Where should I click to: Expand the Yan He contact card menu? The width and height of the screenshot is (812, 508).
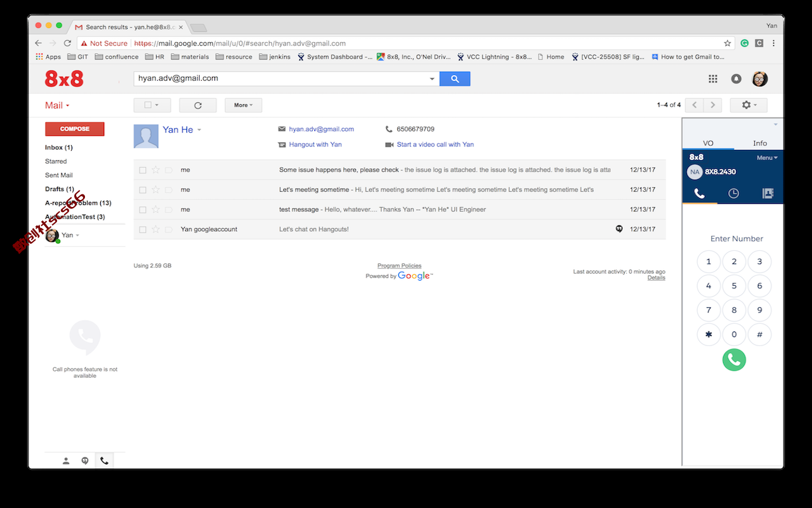pos(199,130)
